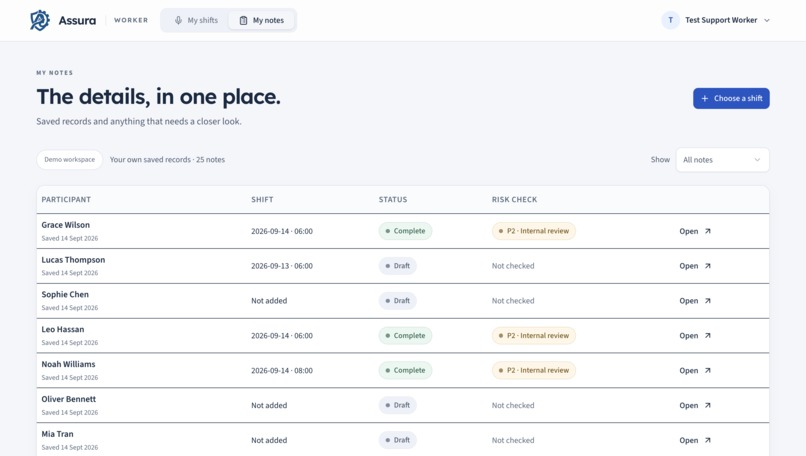Viewport: 806px width, 456px height.
Task: Select the Mia Tran participant name
Action: click(x=57, y=434)
